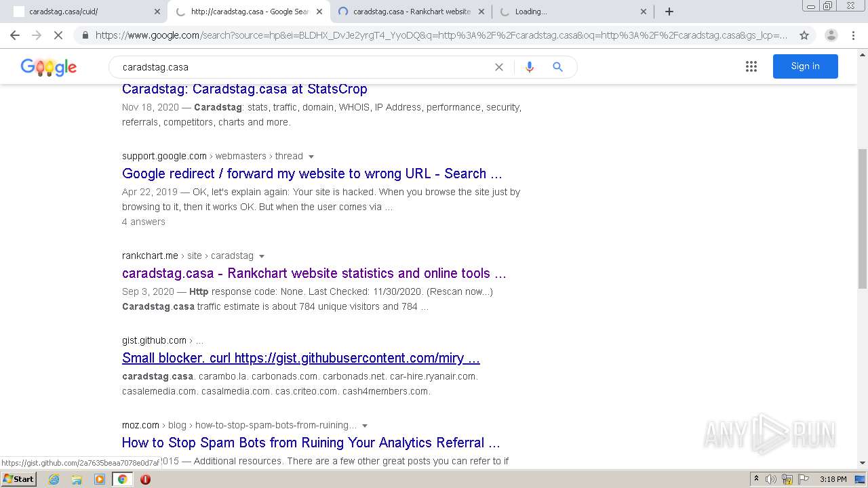Open How to Stop Spam Bots result
Viewport: 868px width, 488px height.
pyautogui.click(x=311, y=443)
